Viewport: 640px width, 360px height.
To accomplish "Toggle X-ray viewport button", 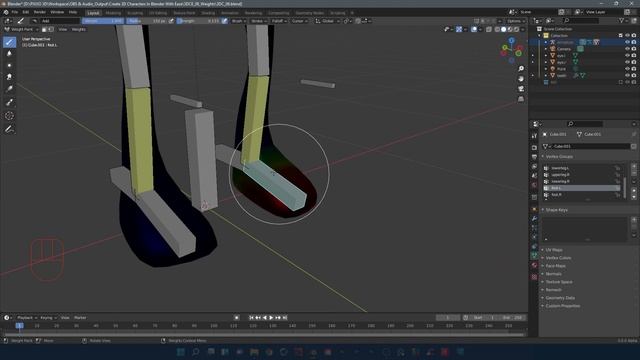I will 489,29.
